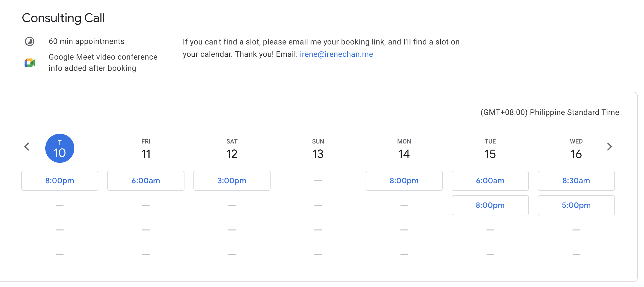This screenshot has height=287, width=644.
Task: Book the 8:00pm slot on Monday 14
Action: 404,181
